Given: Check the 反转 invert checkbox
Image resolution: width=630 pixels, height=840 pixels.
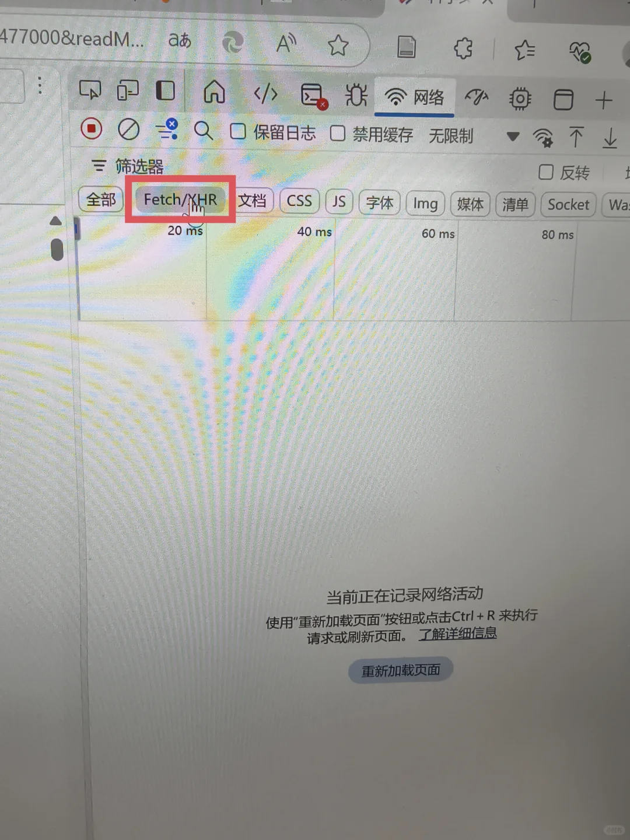Looking at the screenshot, I should (x=545, y=172).
